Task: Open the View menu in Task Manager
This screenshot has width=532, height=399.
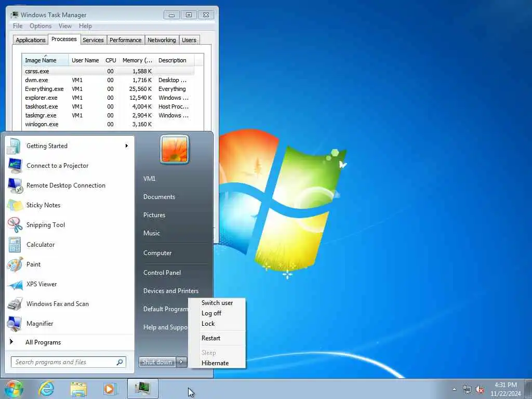Action: pos(65,26)
